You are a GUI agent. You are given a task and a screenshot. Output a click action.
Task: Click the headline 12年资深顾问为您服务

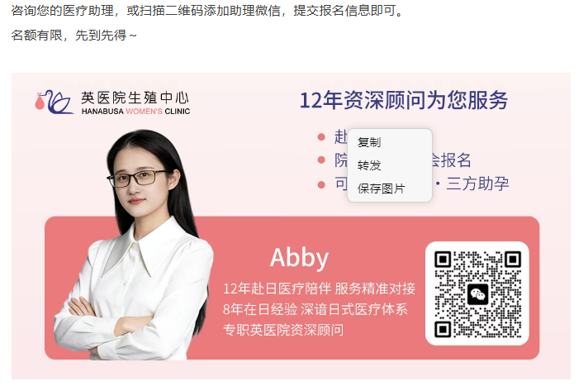click(404, 100)
